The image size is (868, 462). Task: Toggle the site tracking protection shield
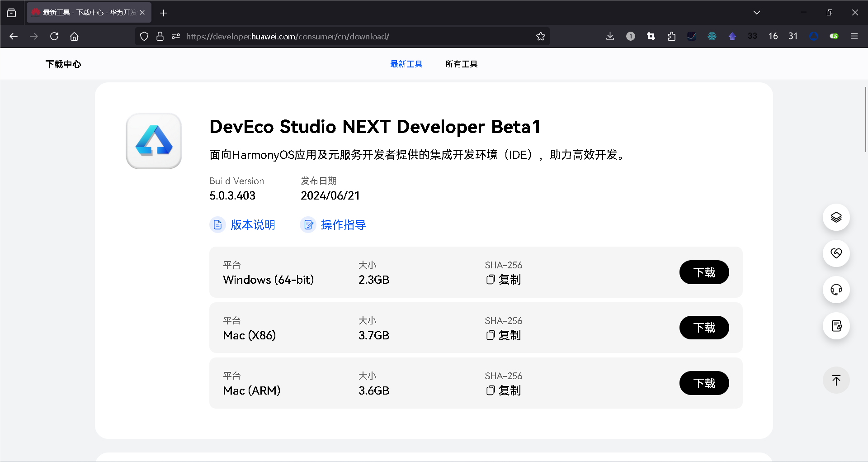(x=144, y=36)
